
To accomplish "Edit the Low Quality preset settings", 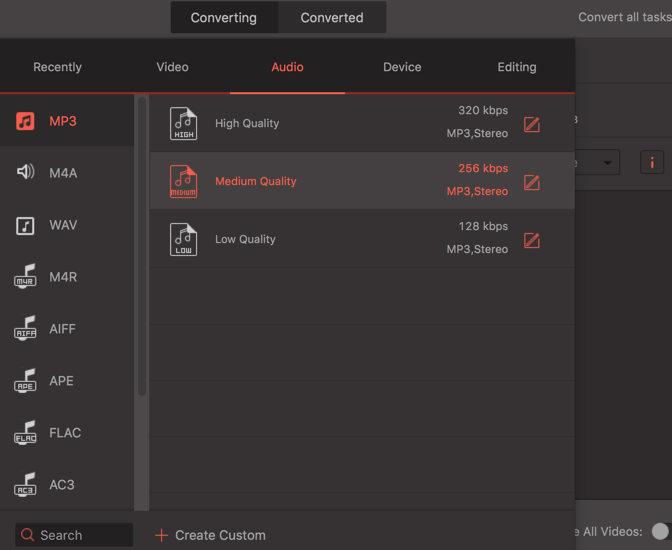I will click(532, 240).
